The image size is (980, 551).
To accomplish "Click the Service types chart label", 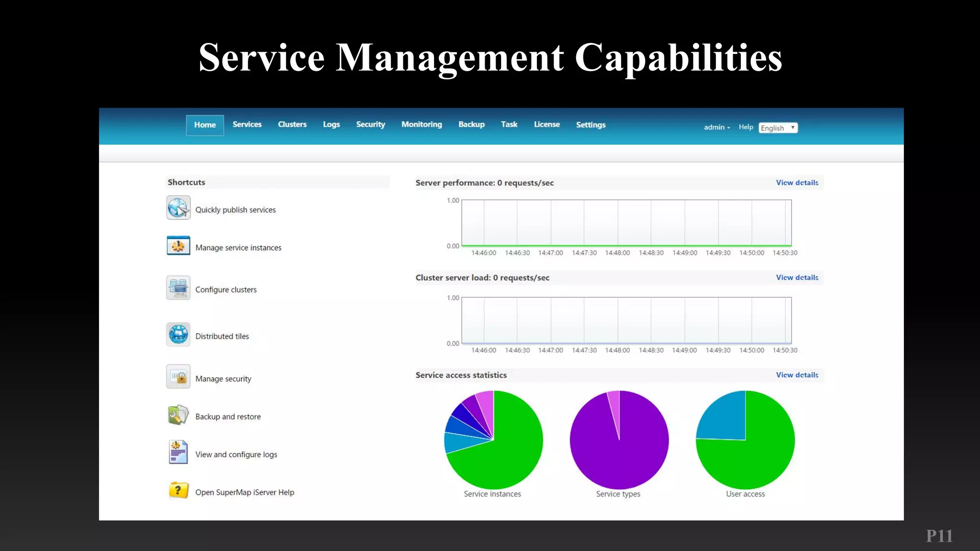I will [618, 494].
